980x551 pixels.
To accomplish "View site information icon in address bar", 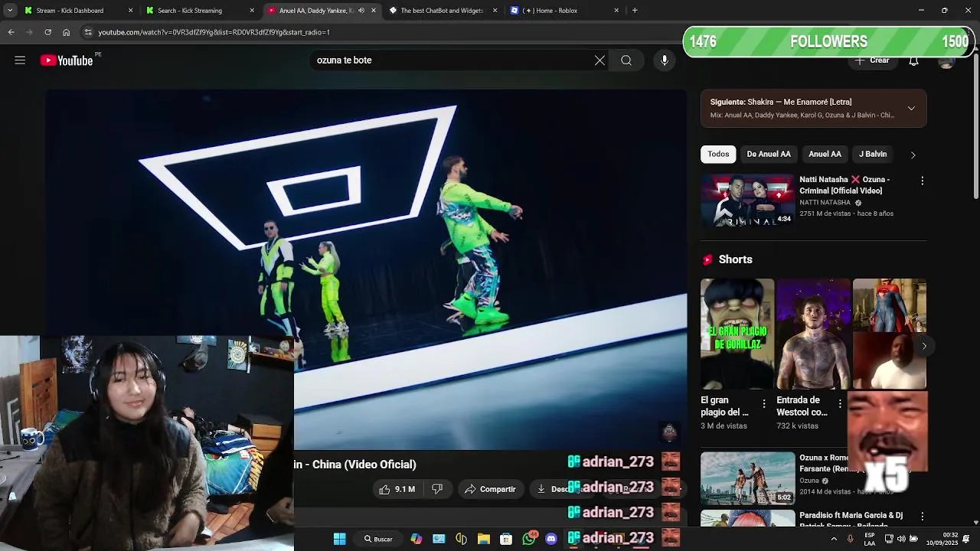I will (x=88, y=32).
